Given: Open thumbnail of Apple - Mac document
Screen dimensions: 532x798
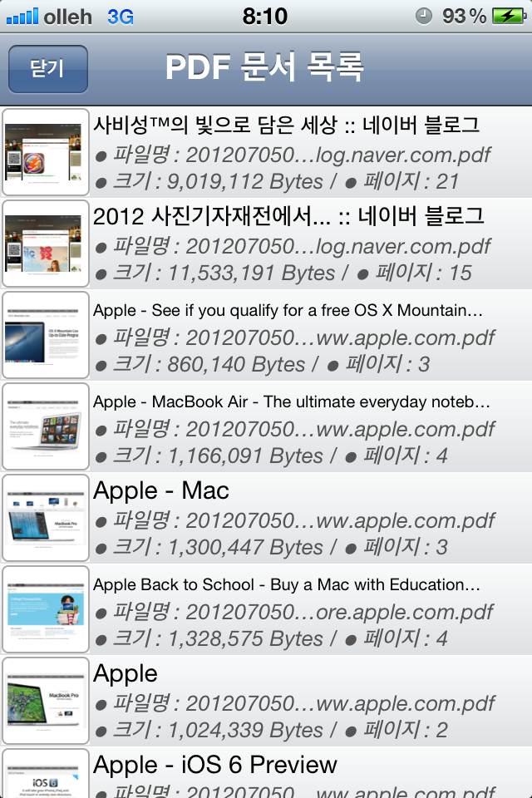Looking at the screenshot, I should (x=46, y=518).
